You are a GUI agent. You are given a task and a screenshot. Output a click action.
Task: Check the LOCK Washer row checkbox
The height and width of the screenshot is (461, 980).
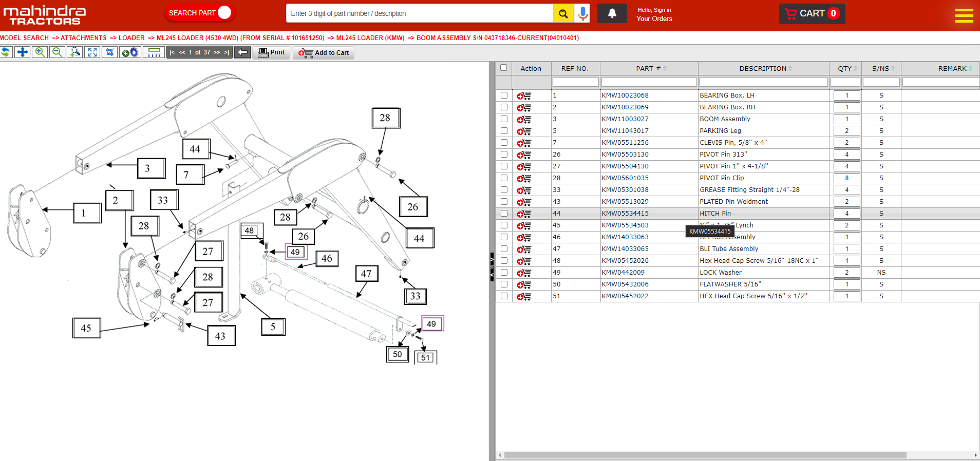click(x=504, y=273)
